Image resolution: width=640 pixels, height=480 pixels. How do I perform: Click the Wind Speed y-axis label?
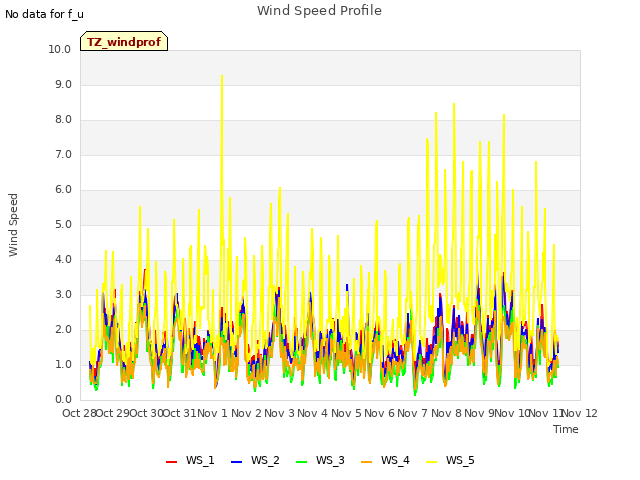click(x=13, y=225)
